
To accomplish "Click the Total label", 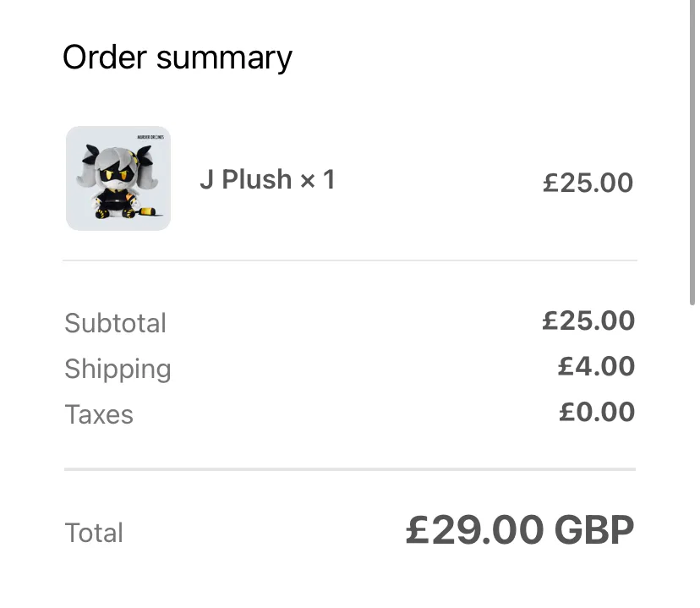I will [94, 532].
